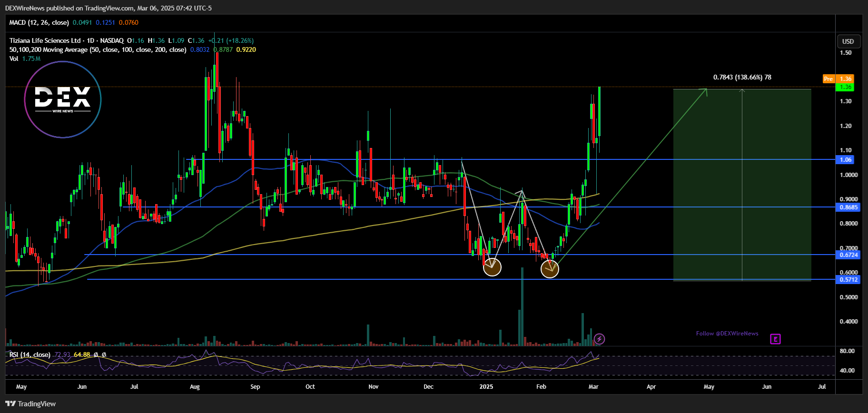Viewport: 868px width, 413px height.
Task: Click the orange Pre pre-market price tag
Action: [829, 79]
